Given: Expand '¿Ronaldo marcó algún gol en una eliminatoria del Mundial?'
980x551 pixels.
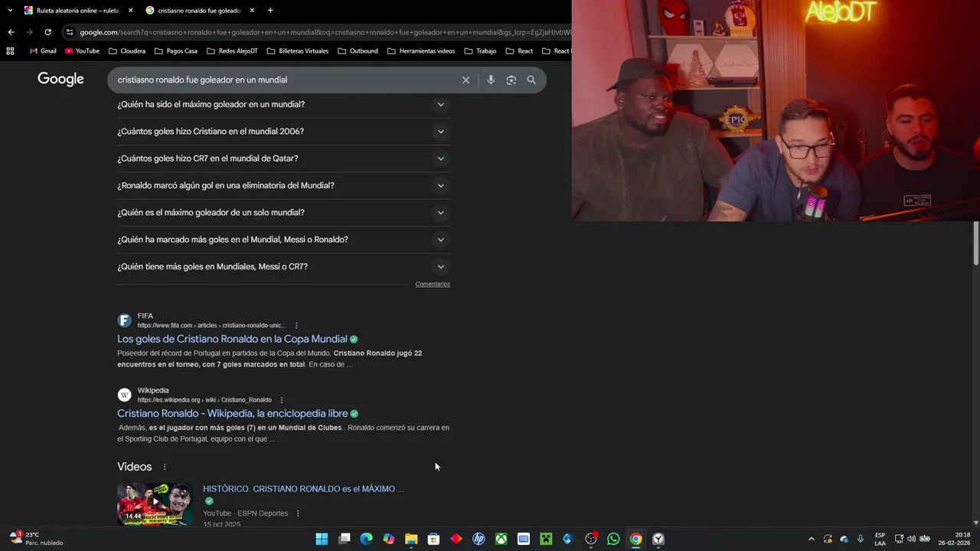Looking at the screenshot, I should 283,185.
